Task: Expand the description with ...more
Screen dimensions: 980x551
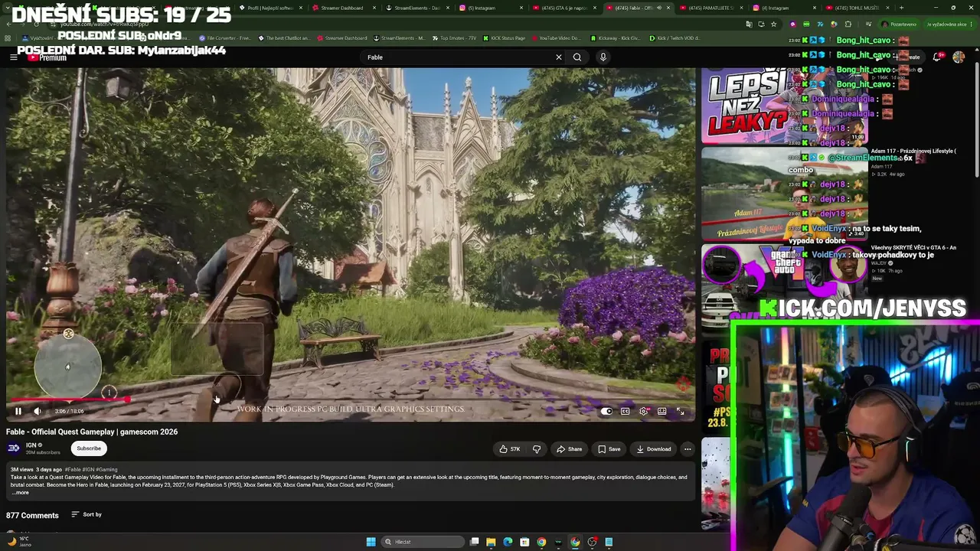Action: 20,493
